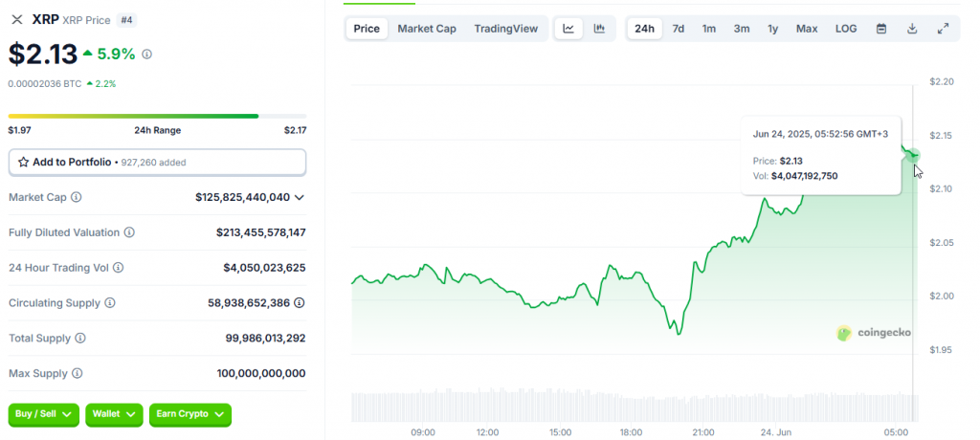Click the 24h low $1.97 label
This screenshot has height=440, width=980.
tap(19, 131)
